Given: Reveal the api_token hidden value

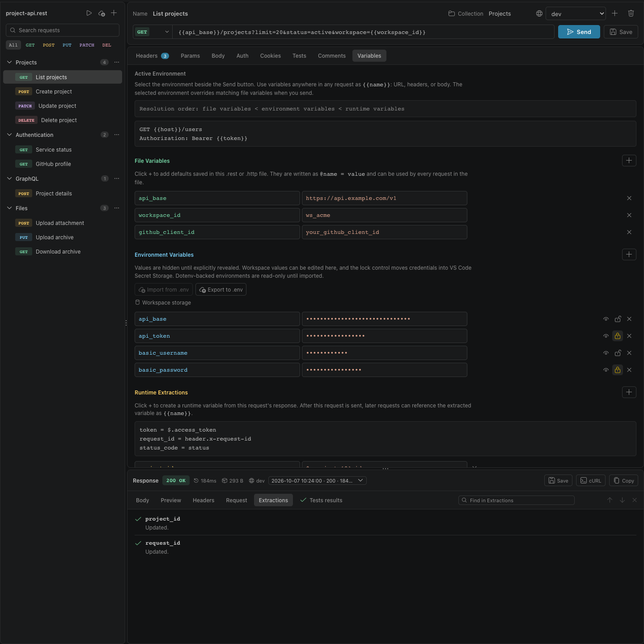Looking at the screenshot, I should coord(606,336).
